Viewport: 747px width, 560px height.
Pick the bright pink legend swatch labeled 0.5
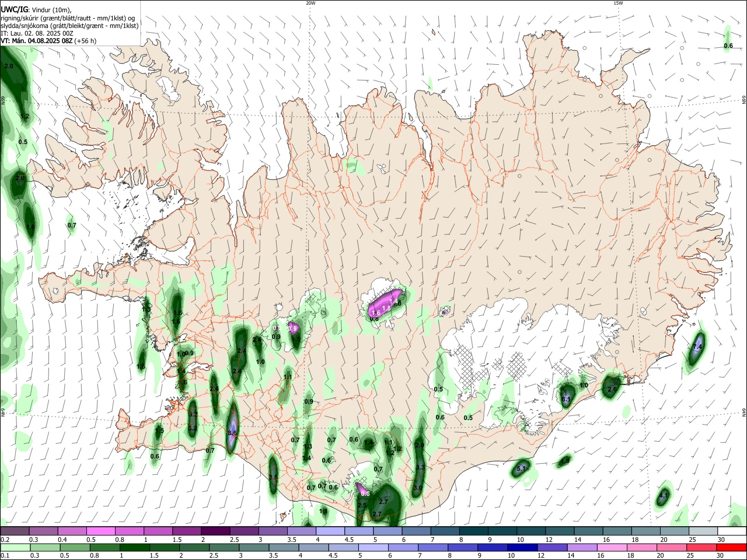(x=100, y=531)
